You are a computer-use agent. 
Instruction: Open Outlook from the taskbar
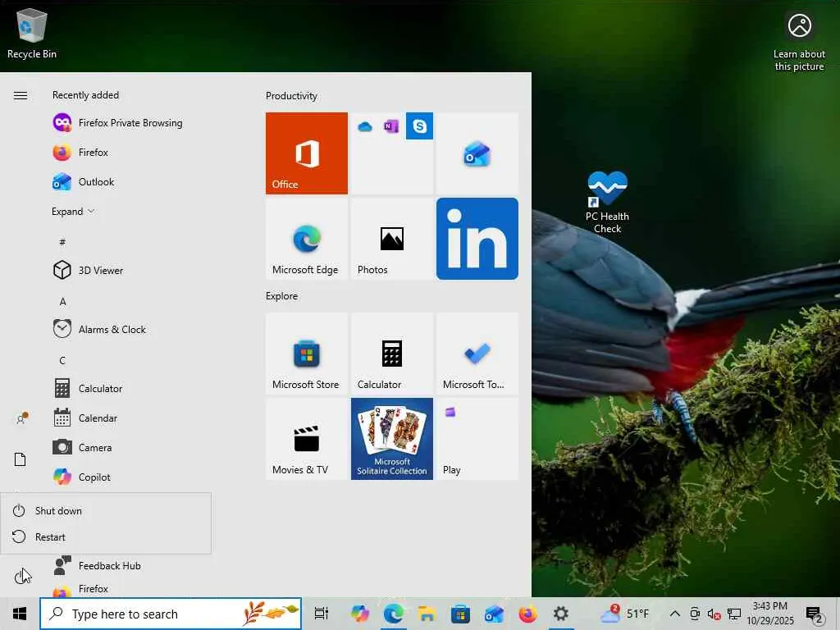494,614
